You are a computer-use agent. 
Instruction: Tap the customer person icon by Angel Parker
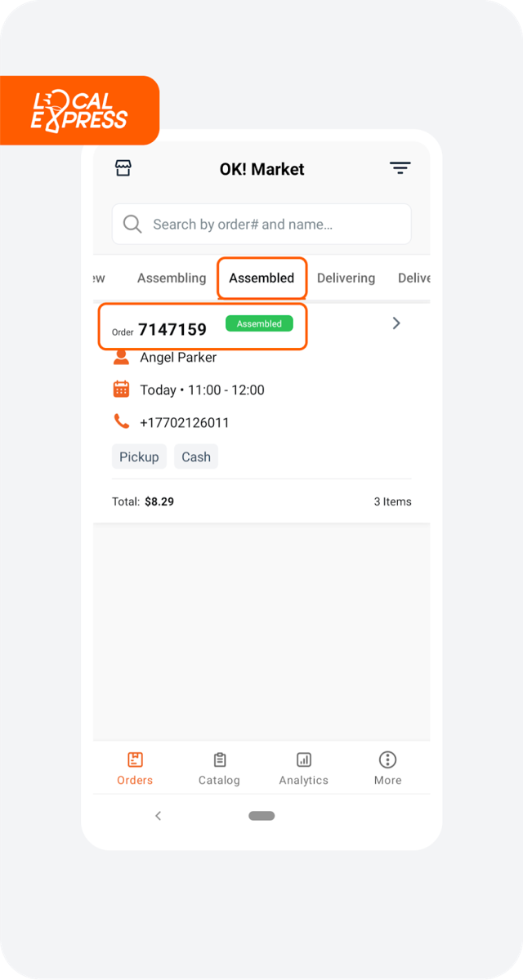(121, 357)
